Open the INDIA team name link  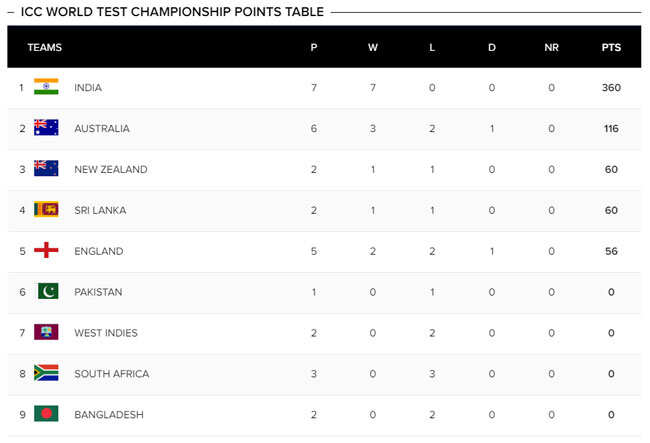(88, 87)
